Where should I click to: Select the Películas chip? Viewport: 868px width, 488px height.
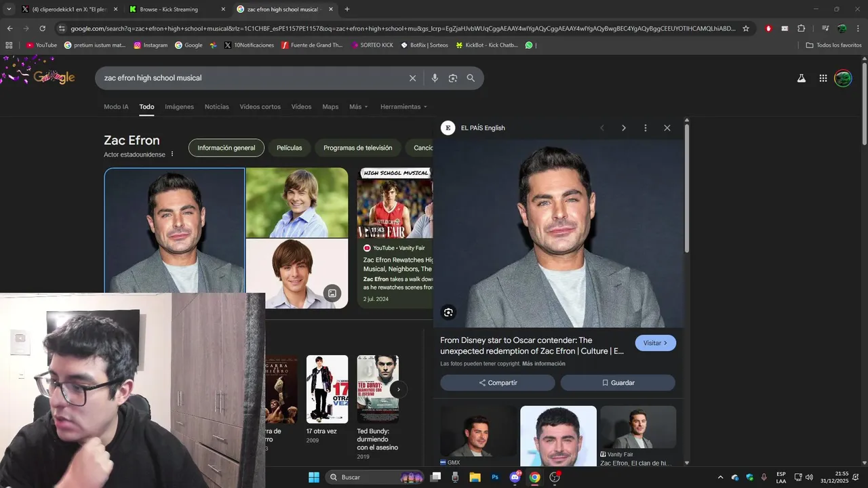pyautogui.click(x=290, y=148)
